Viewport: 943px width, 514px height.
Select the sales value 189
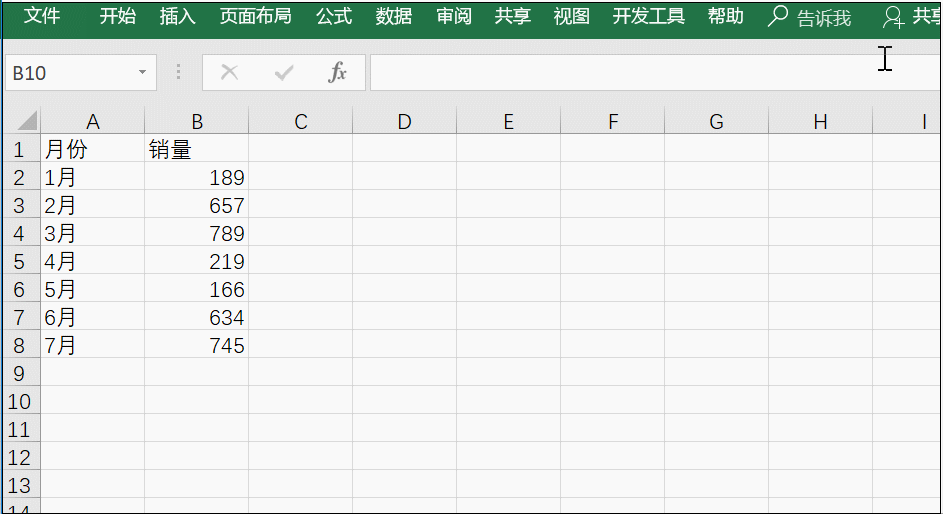point(197,177)
